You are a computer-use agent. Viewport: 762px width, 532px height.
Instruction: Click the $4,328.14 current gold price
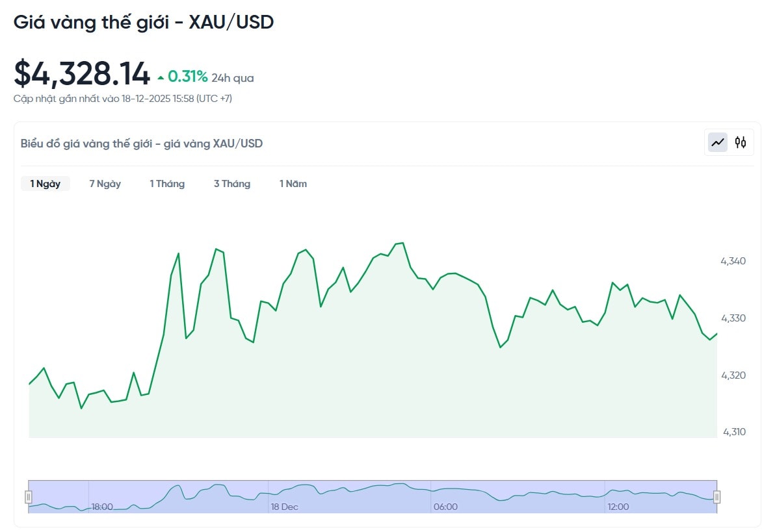[x=82, y=73]
